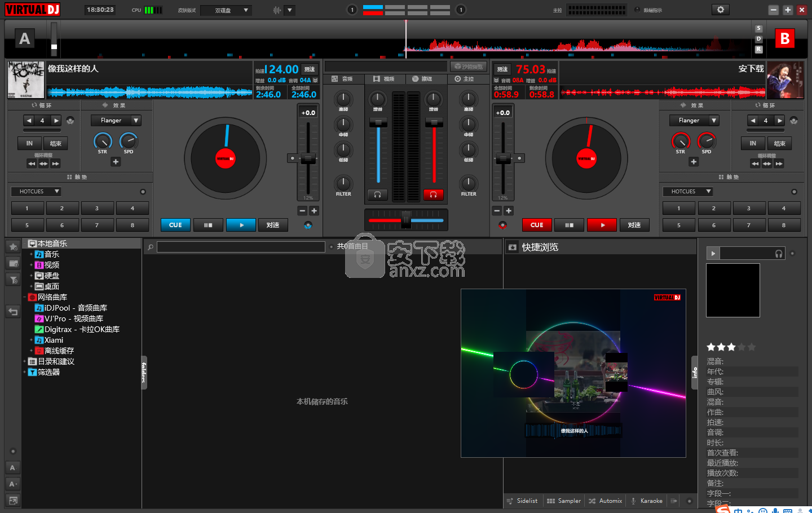Open the settings gear in the top bar
The width and height of the screenshot is (812, 513).
(x=720, y=10)
